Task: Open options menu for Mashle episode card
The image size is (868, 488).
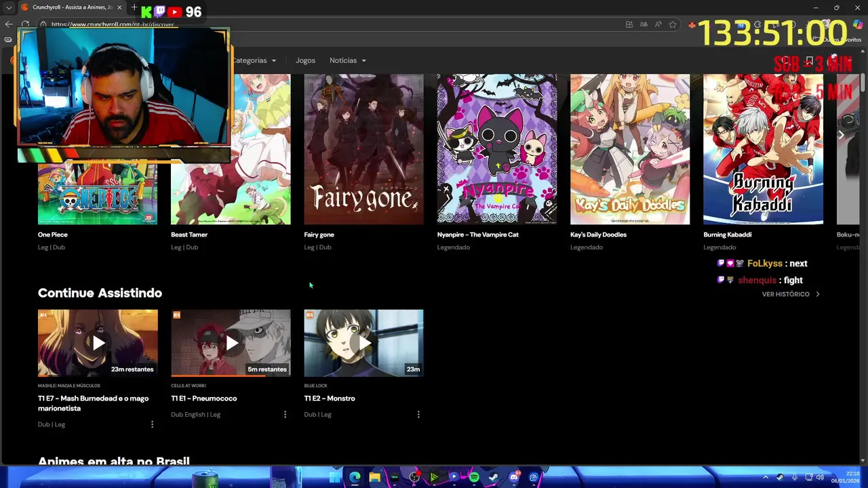Action: coord(152,424)
